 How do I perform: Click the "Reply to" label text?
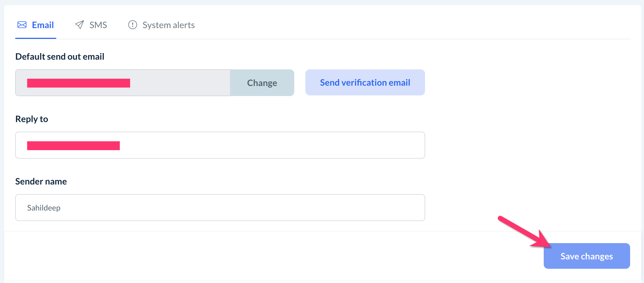click(32, 119)
